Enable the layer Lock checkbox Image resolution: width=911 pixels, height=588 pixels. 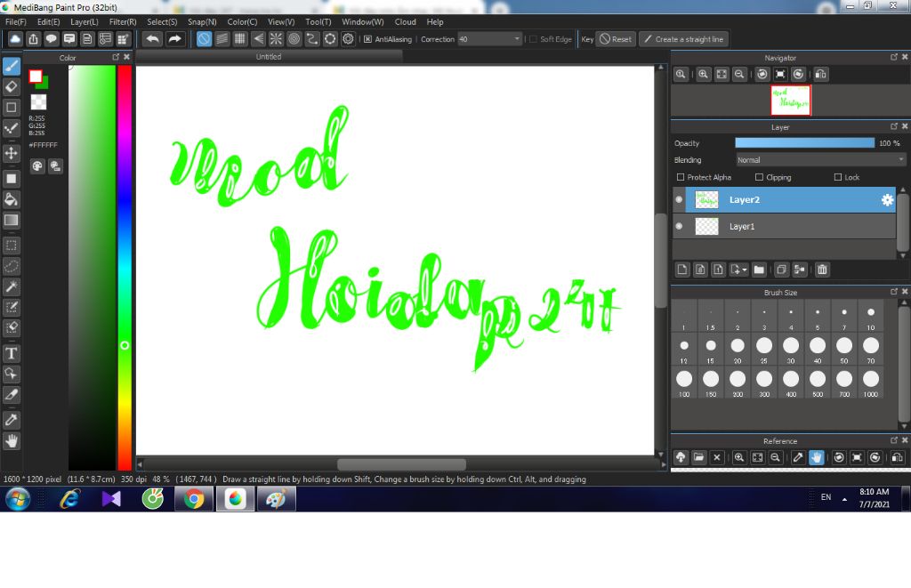click(x=838, y=177)
